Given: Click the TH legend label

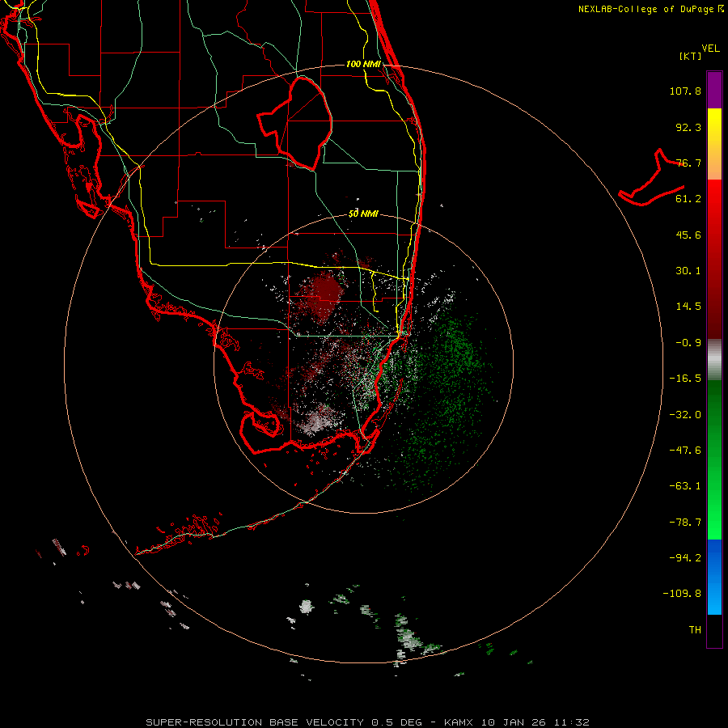Looking at the screenshot, I should (695, 630).
